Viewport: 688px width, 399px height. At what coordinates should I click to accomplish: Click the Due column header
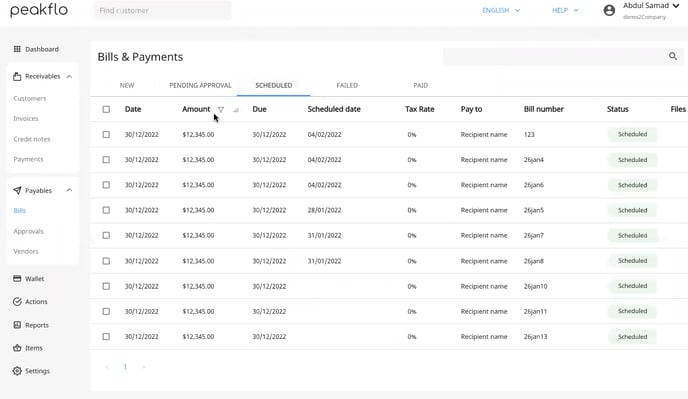(x=259, y=109)
